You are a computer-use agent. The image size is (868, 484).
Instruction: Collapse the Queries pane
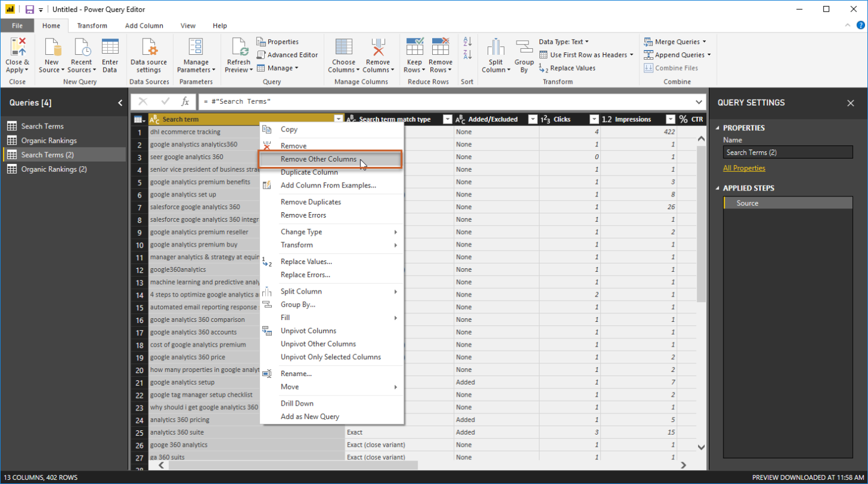pos(119,102)
